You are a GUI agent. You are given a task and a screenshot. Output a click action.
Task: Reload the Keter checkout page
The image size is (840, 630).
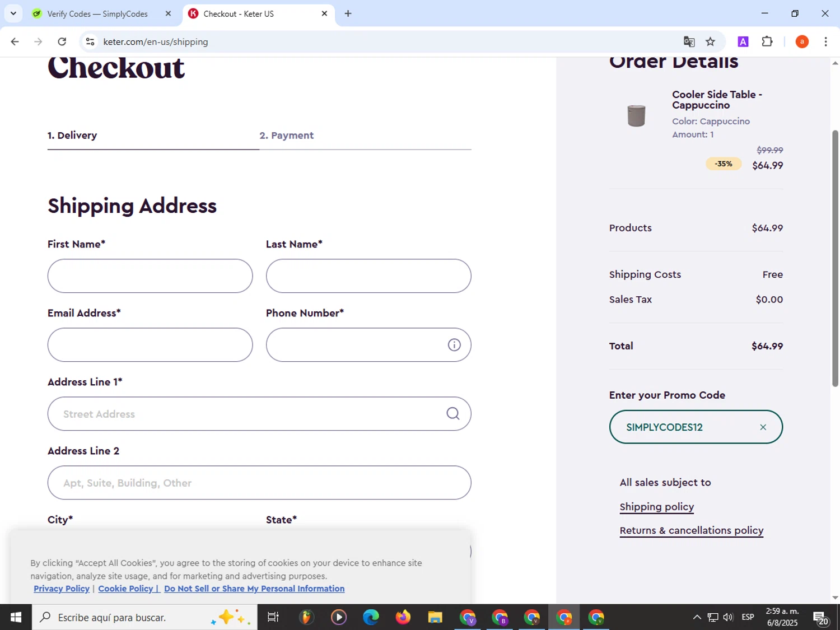point(62,41)
